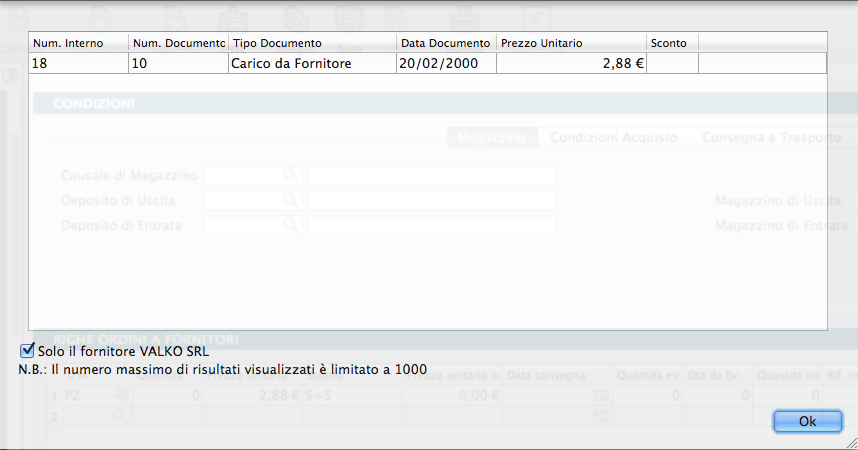
Task: Open the Consegna e Trasporto tab
Action: (x=770, y=137)
